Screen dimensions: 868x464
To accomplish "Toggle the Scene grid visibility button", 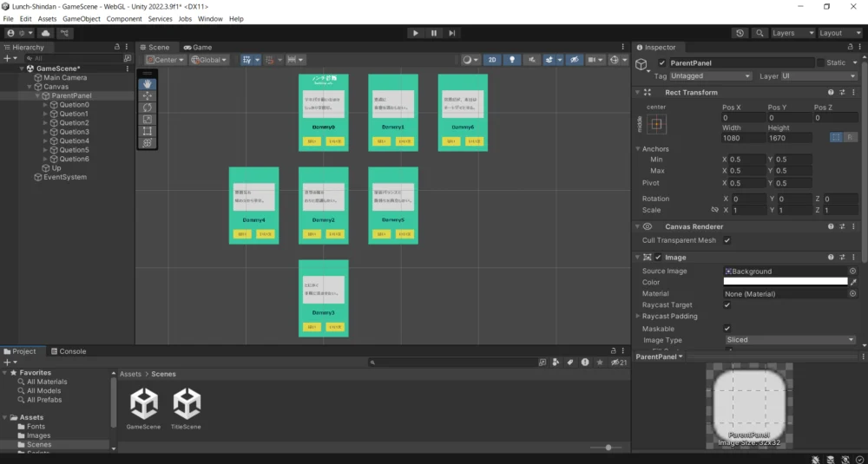I will click(247, 60).
